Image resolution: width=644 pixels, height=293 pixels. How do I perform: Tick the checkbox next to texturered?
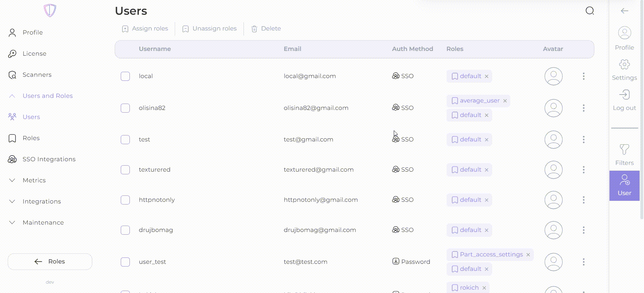pos(125,170)
